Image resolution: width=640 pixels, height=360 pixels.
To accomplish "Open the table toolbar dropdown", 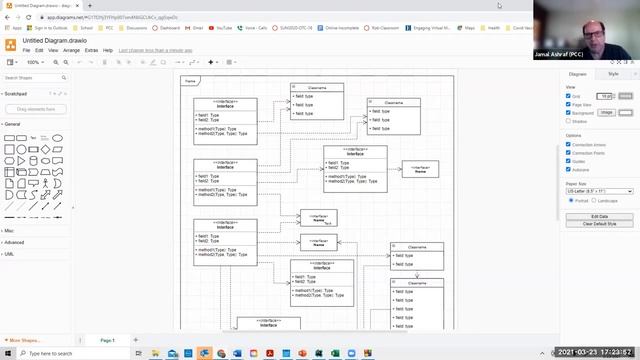I will point(231,62).
